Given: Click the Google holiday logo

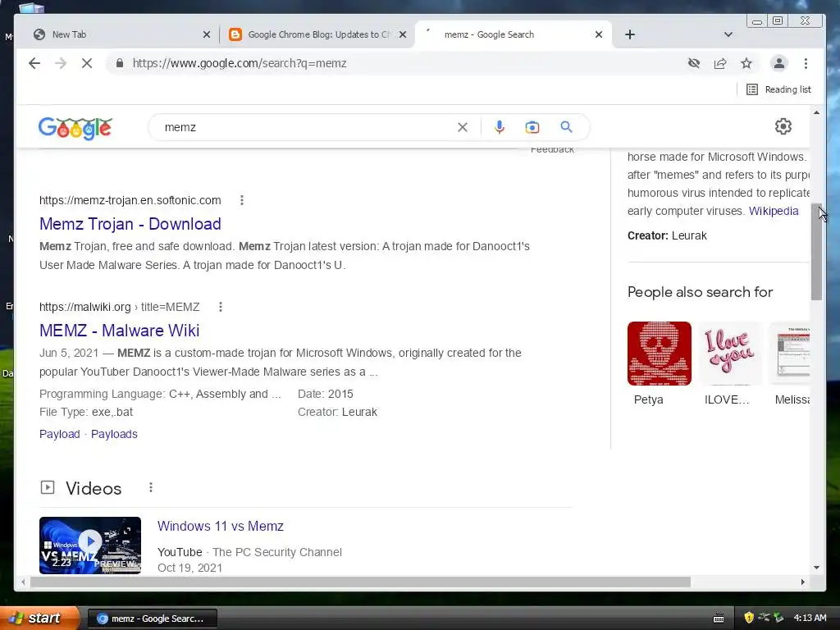Looking at the screenshot, I should pyautogui.click(x=75, y=127).
